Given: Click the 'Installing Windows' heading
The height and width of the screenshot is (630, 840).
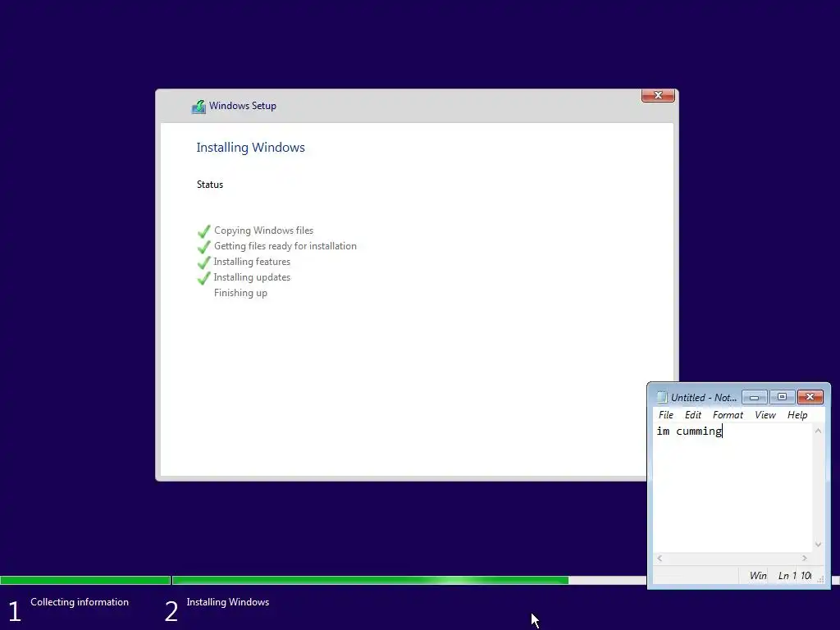Looking at the screenshot, I should click(x=250, y=148).
